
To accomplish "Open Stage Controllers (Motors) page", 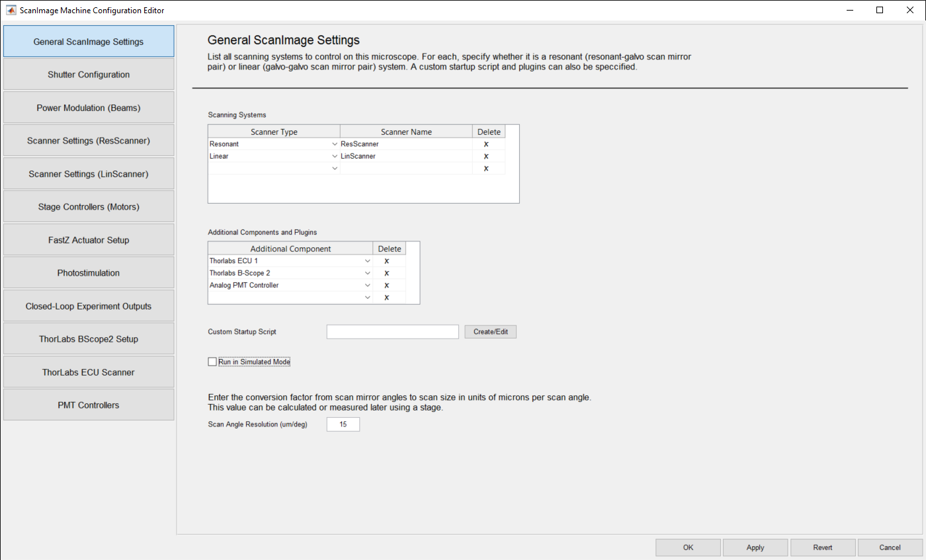I will [x=89, y=206].
